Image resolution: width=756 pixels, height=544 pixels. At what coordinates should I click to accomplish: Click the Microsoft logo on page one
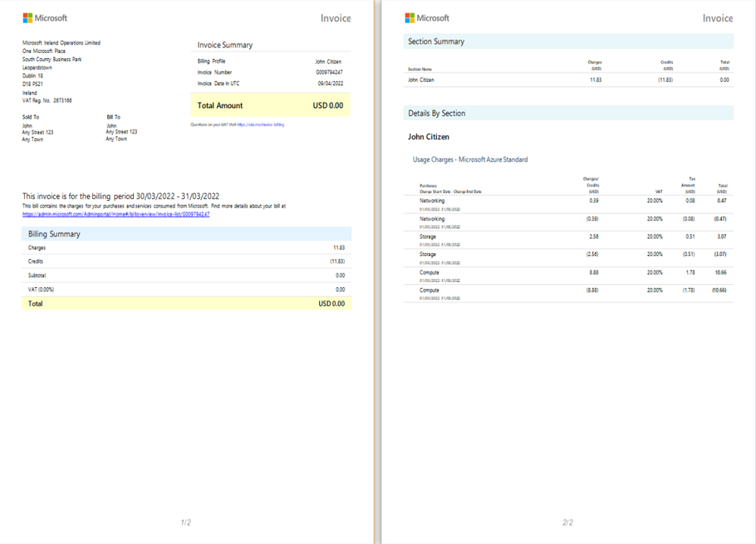click(x=45, y=17)
